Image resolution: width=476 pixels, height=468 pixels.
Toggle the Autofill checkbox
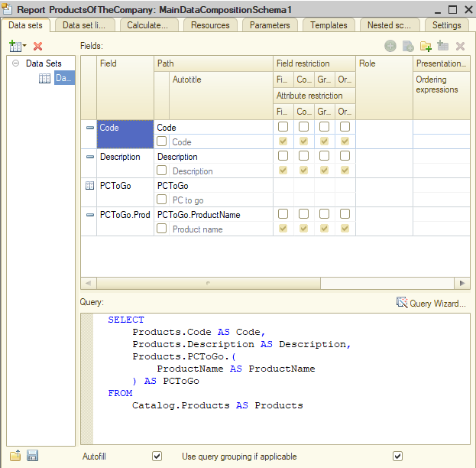tap(157, 457)
